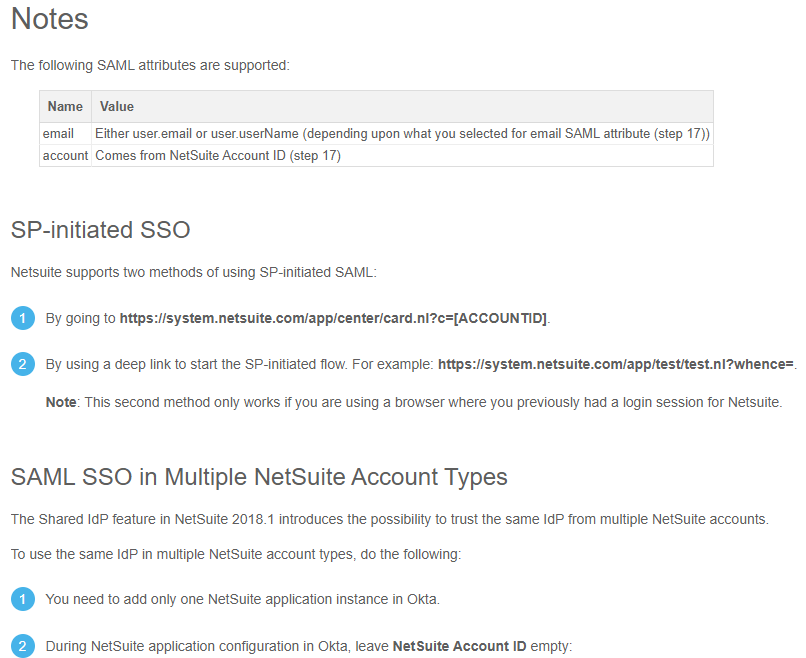Select the 'account' attribute name cell
The width and height of the screenshot is (806, 658).
65,155
